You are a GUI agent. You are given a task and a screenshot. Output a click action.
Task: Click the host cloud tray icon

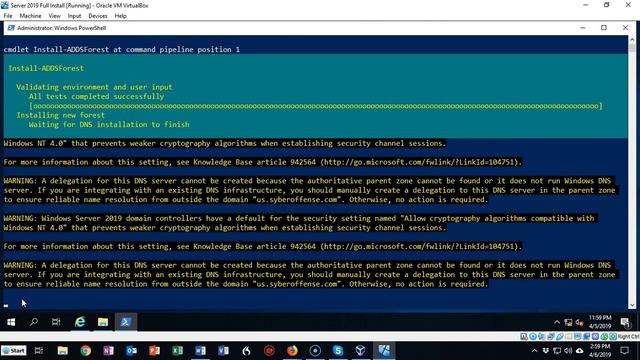click(580, 351)
